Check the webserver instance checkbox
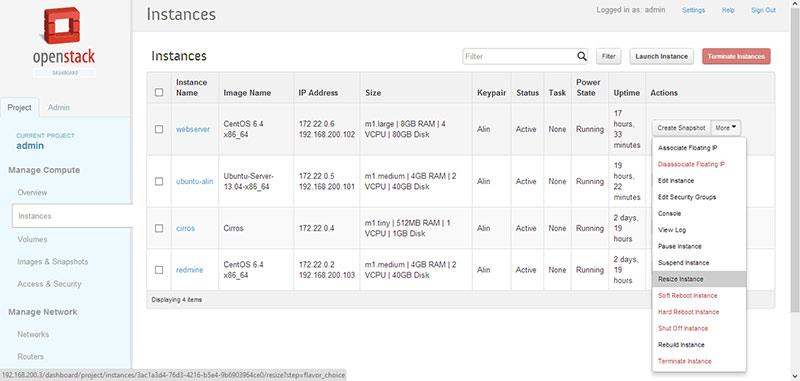This screenshot has width=800, height=381. tap(159, 129)
